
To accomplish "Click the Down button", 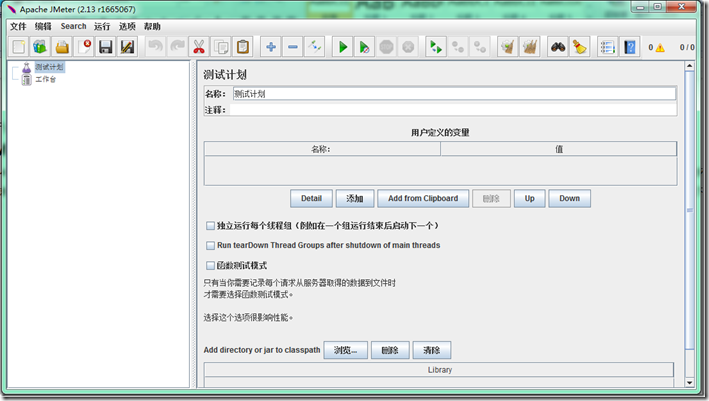I will click(x=569, y=198).
